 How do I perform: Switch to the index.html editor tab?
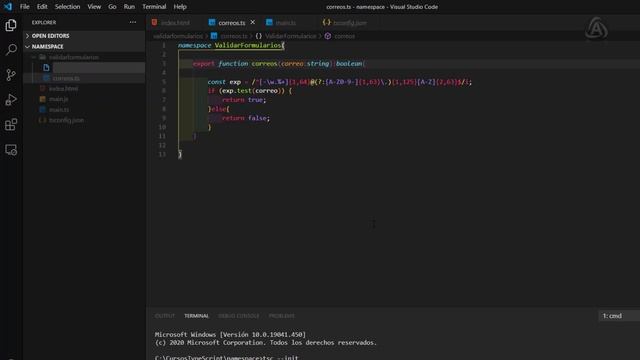176,23
